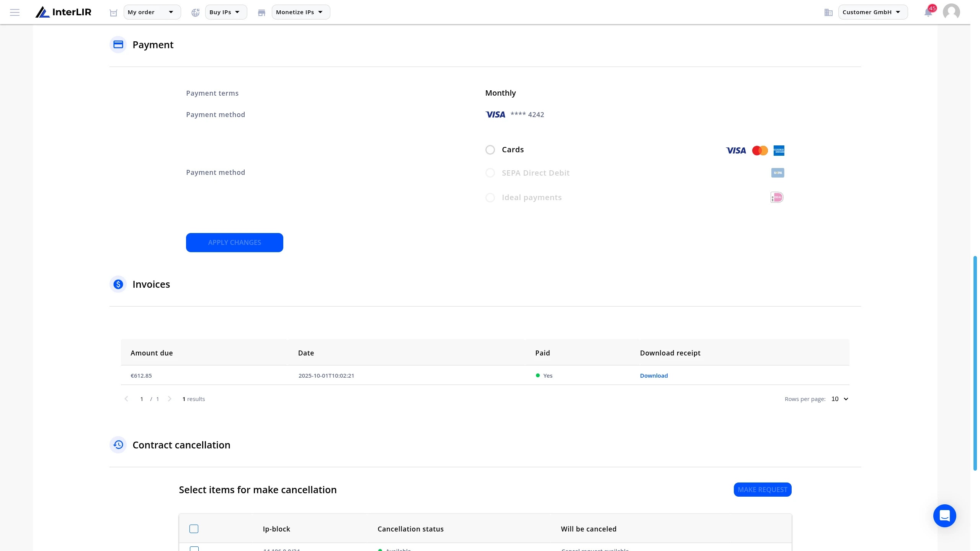The height and width of the screenshot is (551, 980).
Task: Go to previous invoices page arrow
Action: [126, 399]
